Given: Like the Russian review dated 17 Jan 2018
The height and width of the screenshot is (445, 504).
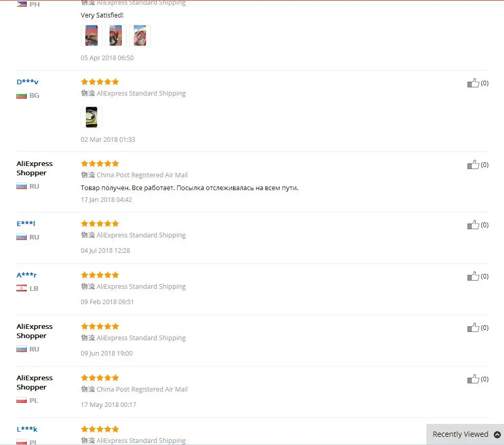Looking at the screenshot, I should tap(473, 165).
